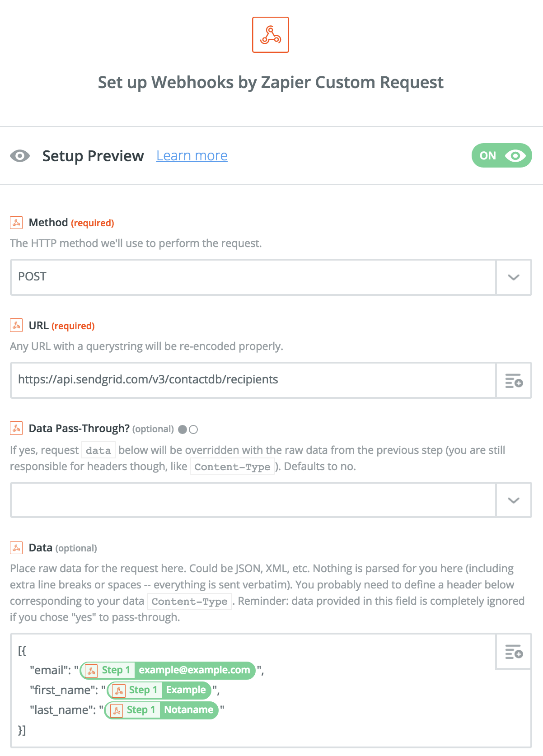Click the empty Data Pass-Through field
Screen dimensions: 543x756
point(253,500)
